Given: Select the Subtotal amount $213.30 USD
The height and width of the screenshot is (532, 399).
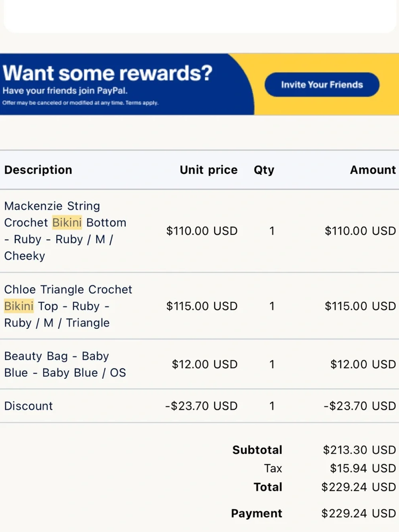Looking at the screenshot, I should [359, 450].
